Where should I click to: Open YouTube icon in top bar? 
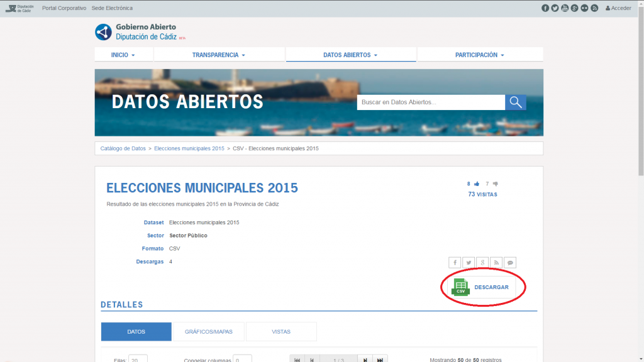pos(565,8)
